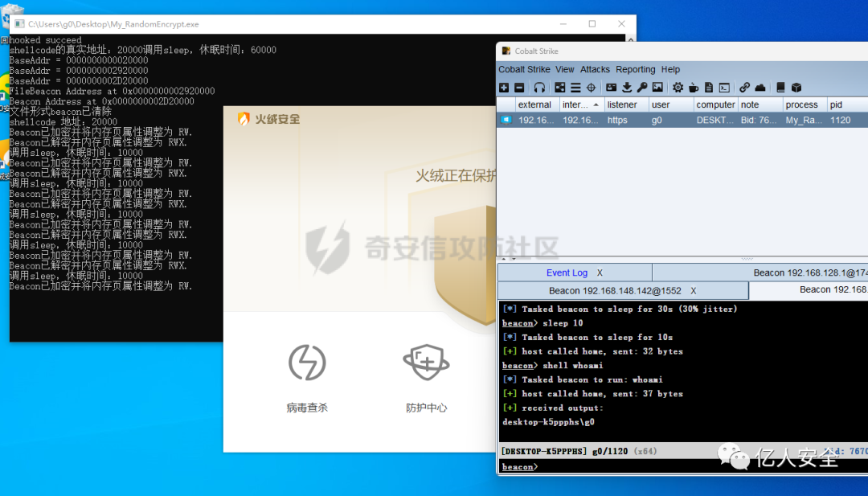Switch to pivot graph view icon
The height and width of the screenshot is (496, 868).
(560, 88)
